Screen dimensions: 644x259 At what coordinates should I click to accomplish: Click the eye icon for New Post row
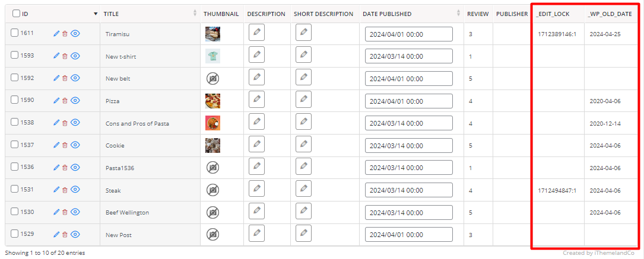[75, 234]
